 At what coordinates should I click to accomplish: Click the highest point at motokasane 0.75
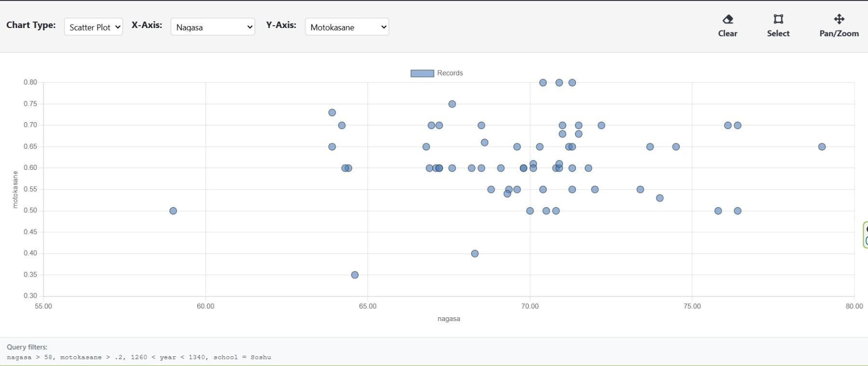(x=452, y=104)
